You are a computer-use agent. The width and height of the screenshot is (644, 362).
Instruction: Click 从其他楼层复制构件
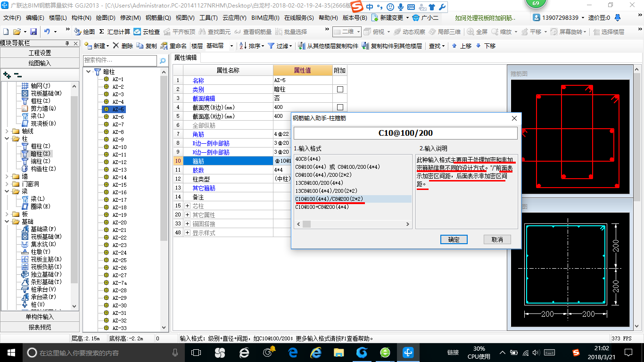[x=329, y=46]
